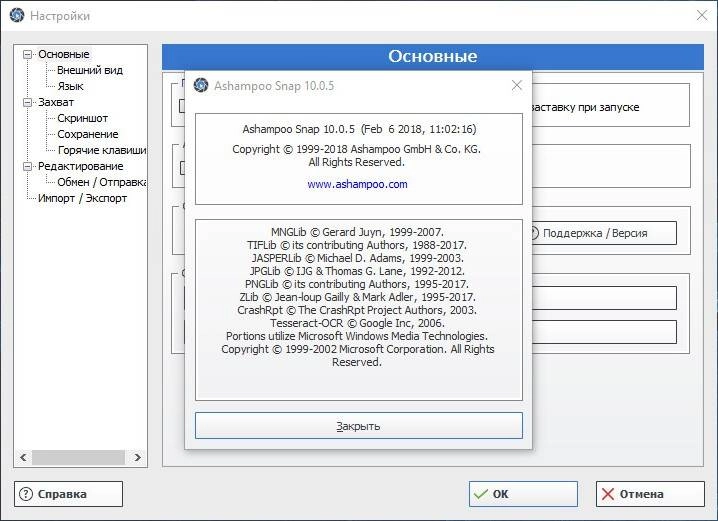The height and width of the screenshot is (521, 718).
Task: Collapse the Основные tree node
Action: click(27, 54)
